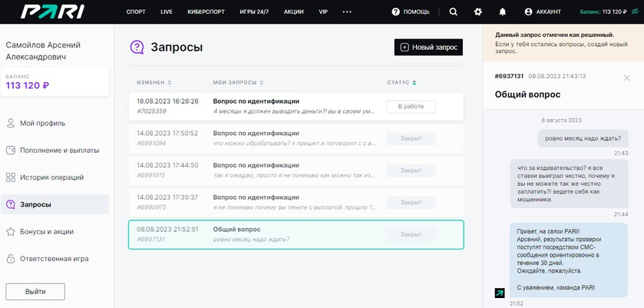Open the search magnifier icon
Image resolution: width=644 pixels, height=308 pixels.
point(453,12)
